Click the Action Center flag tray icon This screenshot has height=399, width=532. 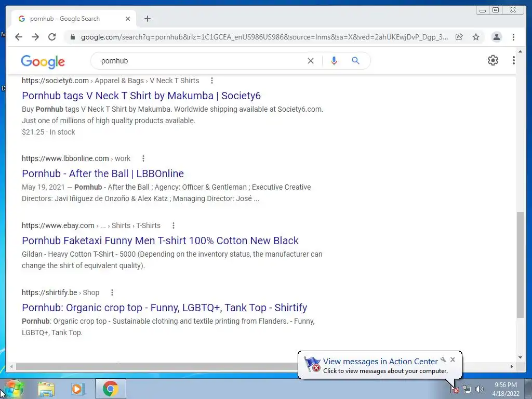[455, 389]
